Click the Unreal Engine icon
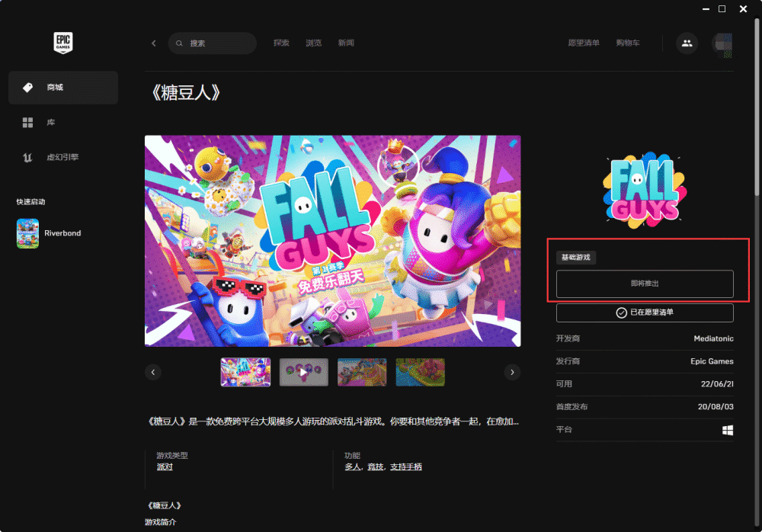The image size is (762, 532). 27,157
